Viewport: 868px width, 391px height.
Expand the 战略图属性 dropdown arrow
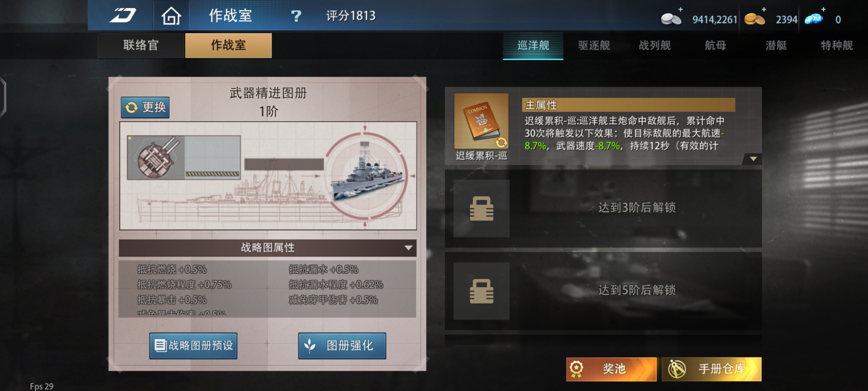(x=408, y=248)
